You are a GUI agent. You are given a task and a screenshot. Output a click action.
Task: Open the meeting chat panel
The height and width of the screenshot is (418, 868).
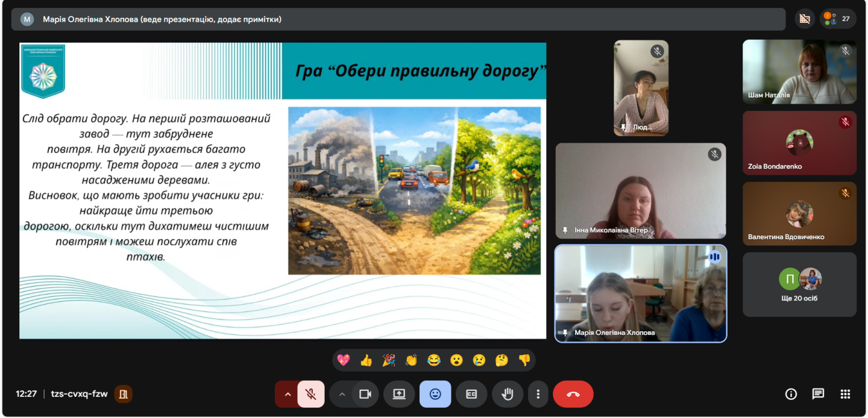click(818, 394)
